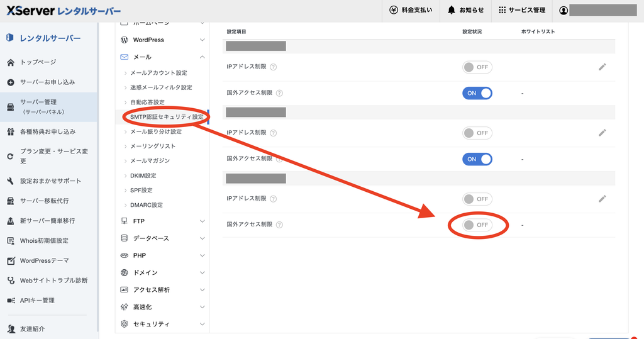644x339 pixels.
Task: Expand the WordPress menu section
Action: tap(163, 40)
